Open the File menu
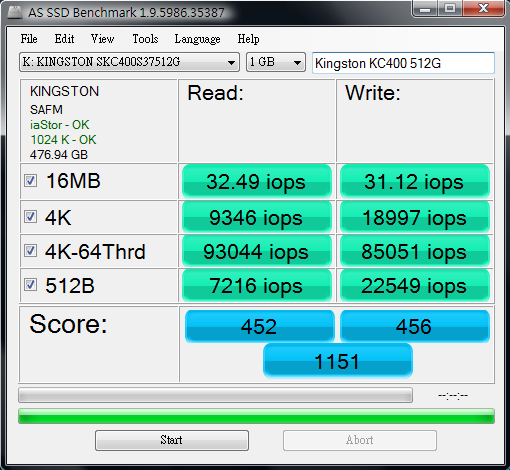Screen dimensions: 510x470 pyautogui.click(x=29, y=39)
